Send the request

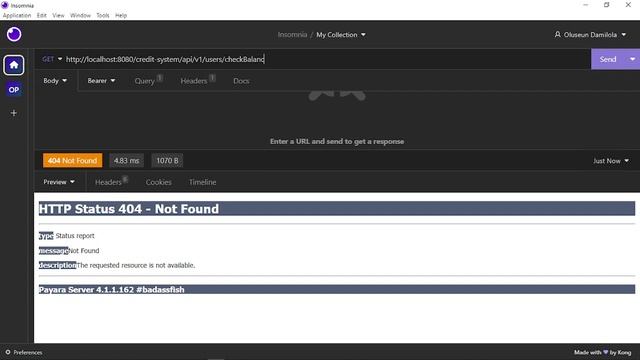(x=608, y=59)
